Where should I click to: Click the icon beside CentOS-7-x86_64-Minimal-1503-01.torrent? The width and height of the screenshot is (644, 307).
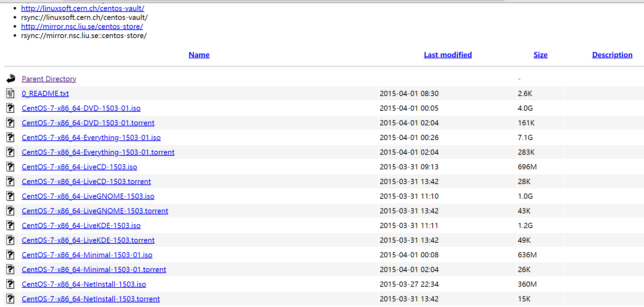click(x=10, y=269)
